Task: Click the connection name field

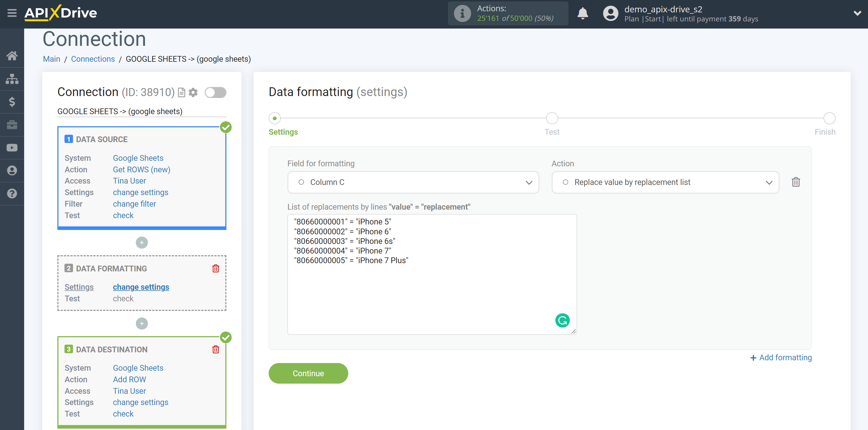Action: [x=142, y=111]
